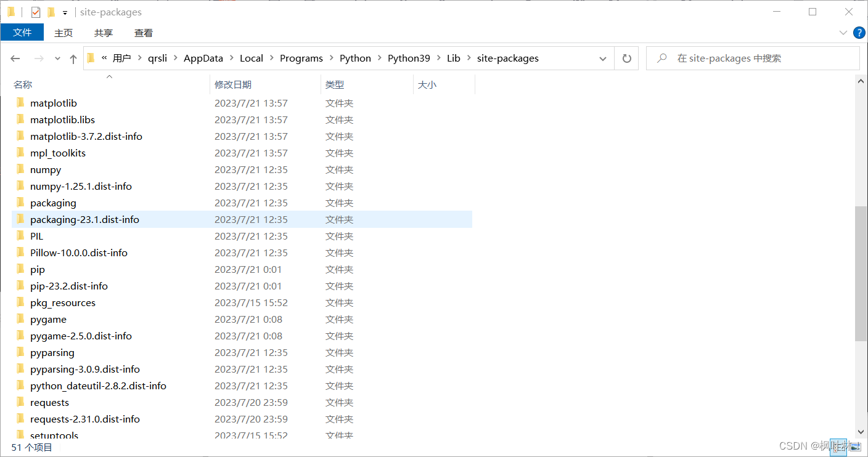
Task: Click the Forward navigation arrow
Action: pyautogui.click(x=39, y=59)
